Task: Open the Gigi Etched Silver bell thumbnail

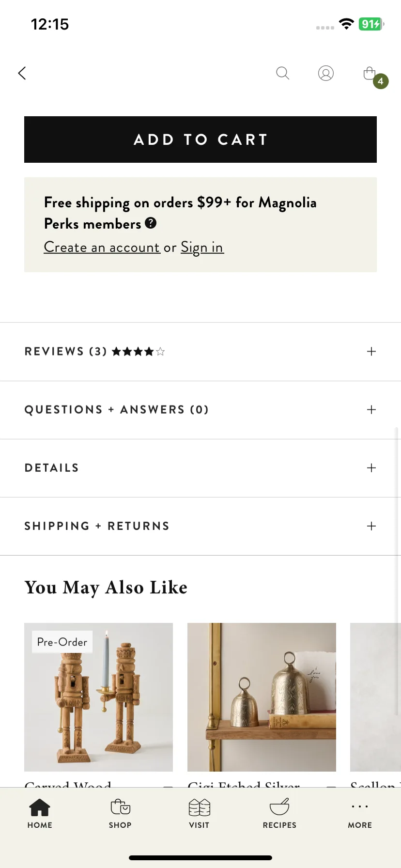Action: pos(262,697)
